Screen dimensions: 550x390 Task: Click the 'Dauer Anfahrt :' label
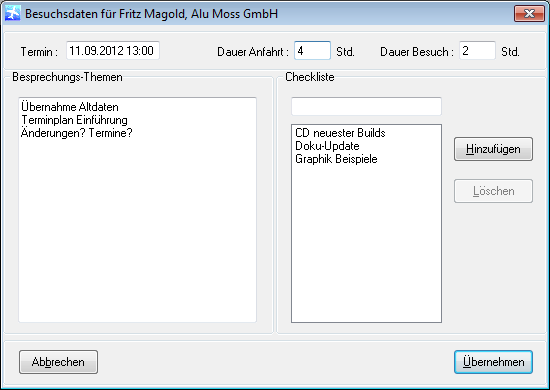click(x=253, y=52)
